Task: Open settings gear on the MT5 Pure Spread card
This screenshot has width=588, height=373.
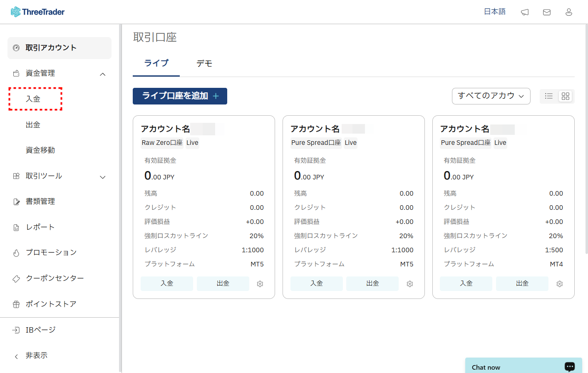Action: tap(410, 284)
